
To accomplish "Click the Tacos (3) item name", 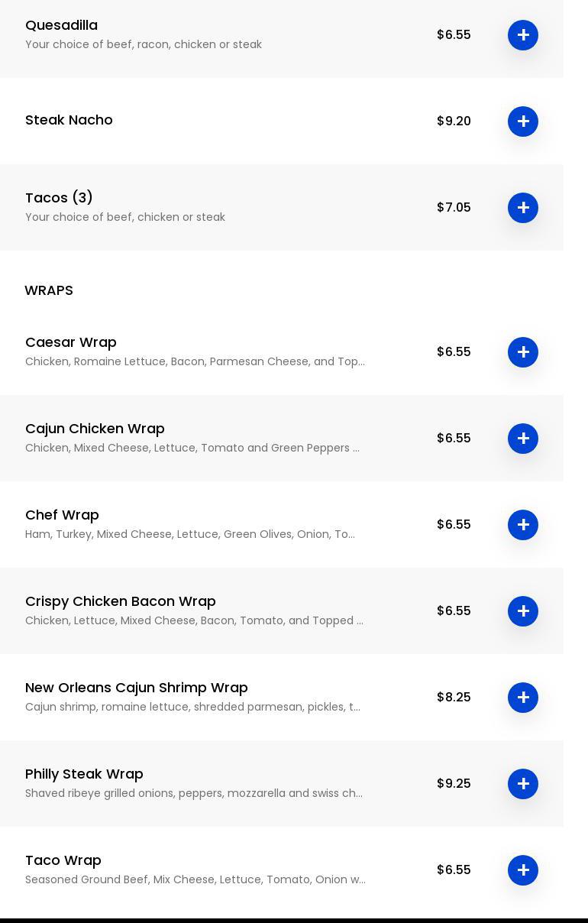I will coord(59,198).
